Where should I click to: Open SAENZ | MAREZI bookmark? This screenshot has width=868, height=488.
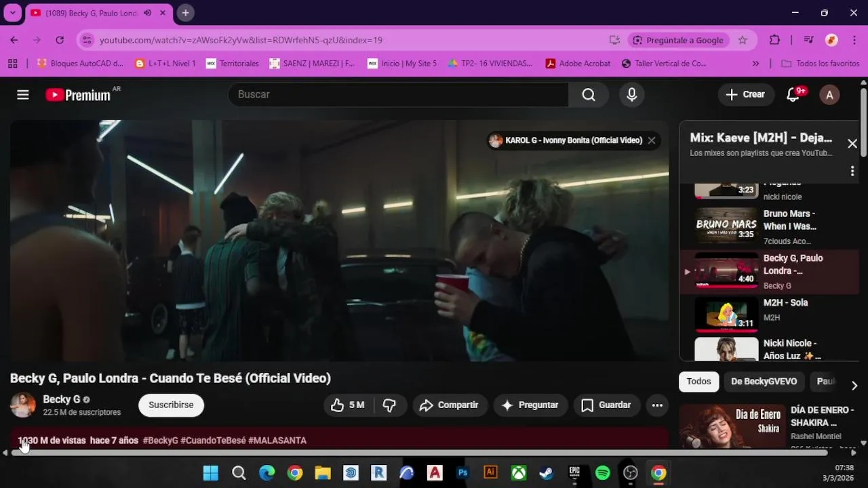(312, 64)
